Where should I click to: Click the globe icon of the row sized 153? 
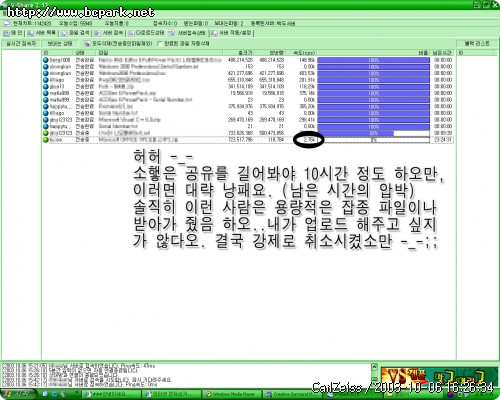46,67
